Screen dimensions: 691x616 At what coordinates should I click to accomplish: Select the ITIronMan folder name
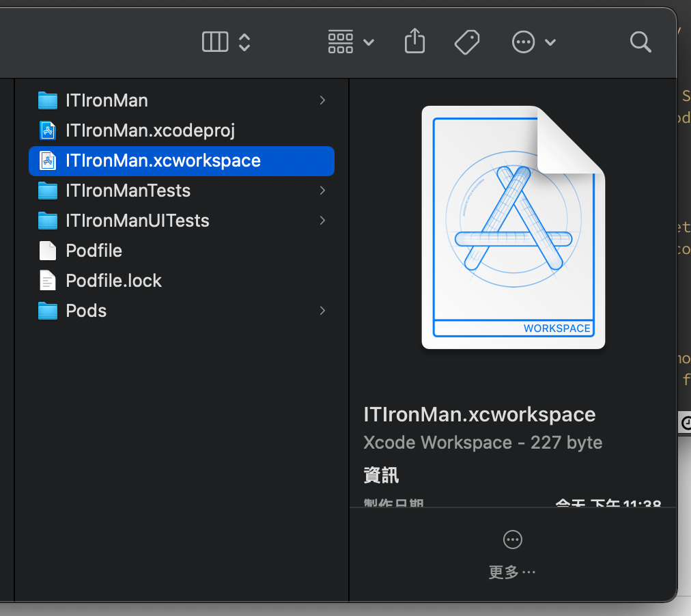click(107, 100)
